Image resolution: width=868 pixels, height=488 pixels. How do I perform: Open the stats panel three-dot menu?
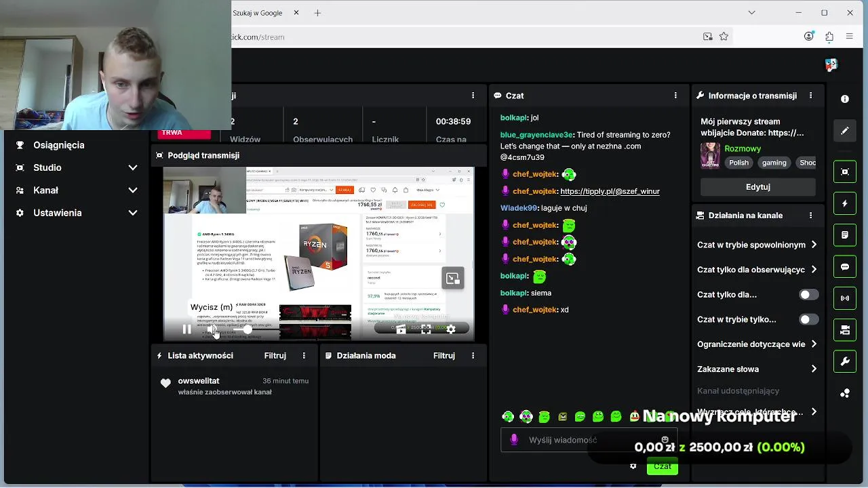(473, 96)
